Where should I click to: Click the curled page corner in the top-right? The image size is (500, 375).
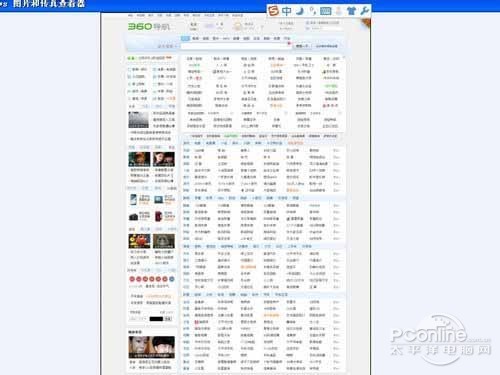click(x=365, y=24)
